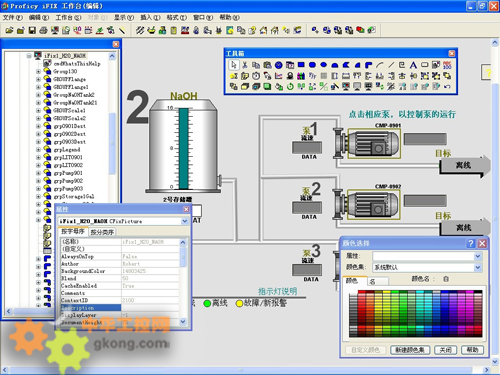Click the floppy disk Save icon in the main toolbar
The width and height of the screenshot is (500, 375).
tap(32, 31)
